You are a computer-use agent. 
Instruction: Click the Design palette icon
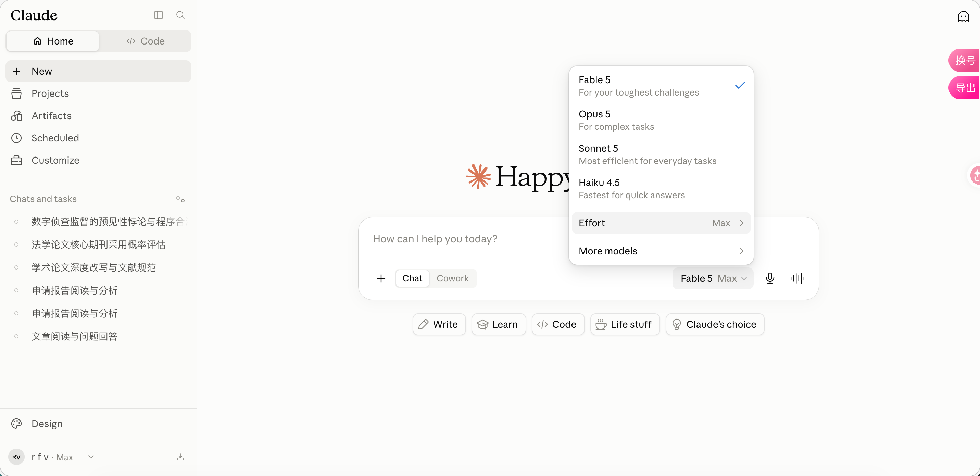(x=16, y=424)
